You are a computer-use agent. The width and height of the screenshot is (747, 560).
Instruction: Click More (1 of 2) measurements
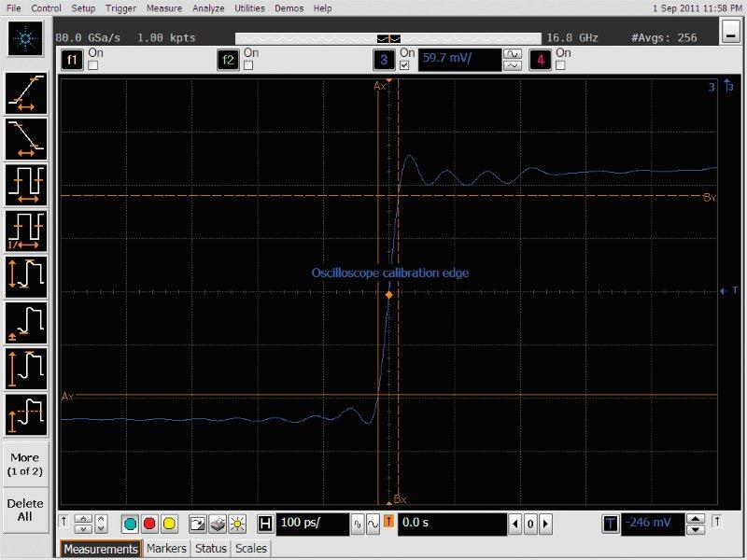[25, 464]
